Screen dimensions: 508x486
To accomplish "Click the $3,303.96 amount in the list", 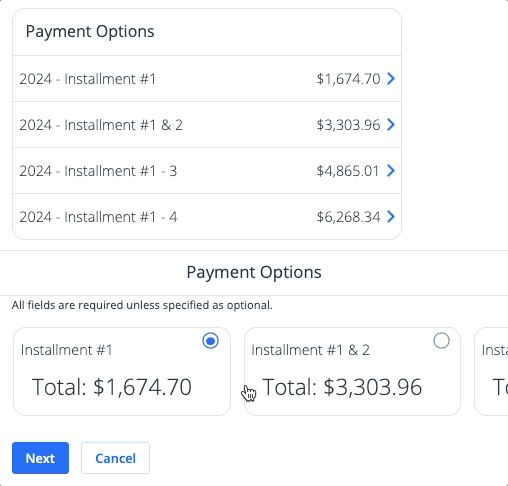I will (x=348, y=125).
